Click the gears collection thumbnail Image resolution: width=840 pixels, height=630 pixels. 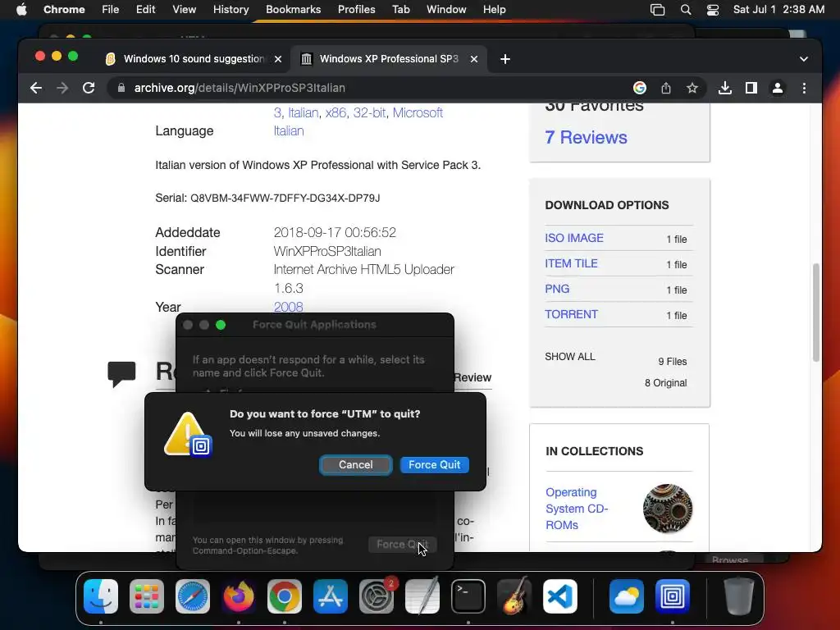(x=668, y=509)
